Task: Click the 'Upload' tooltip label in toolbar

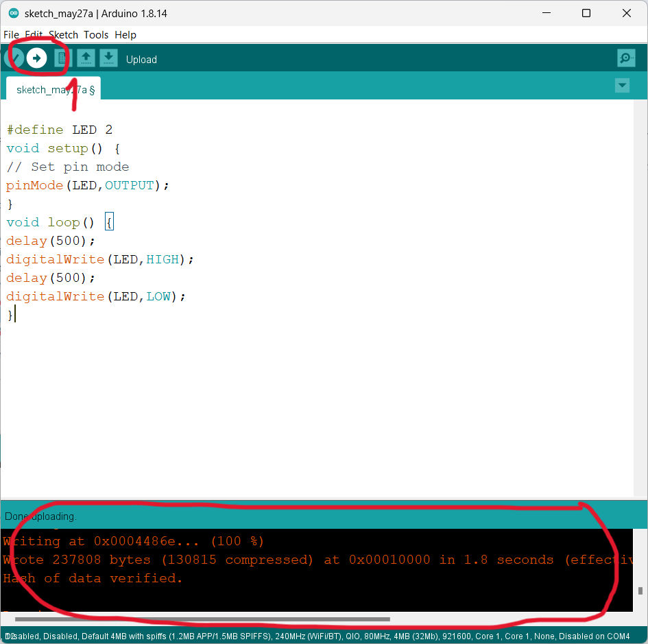Action: (x=141, y=60)
